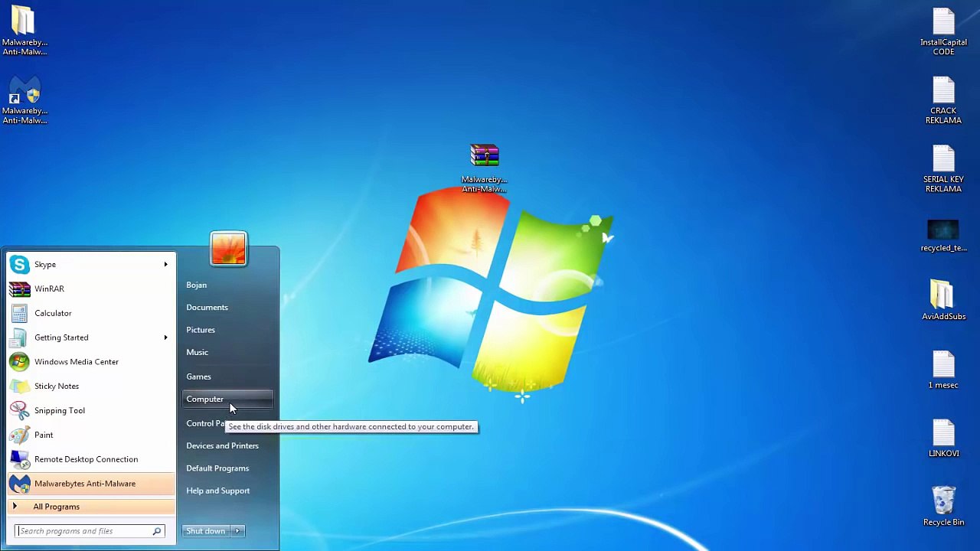980x551 pixels.
Task: Select the Malwarebytes shortcut with shield icon
Action: tap(24, 100)
